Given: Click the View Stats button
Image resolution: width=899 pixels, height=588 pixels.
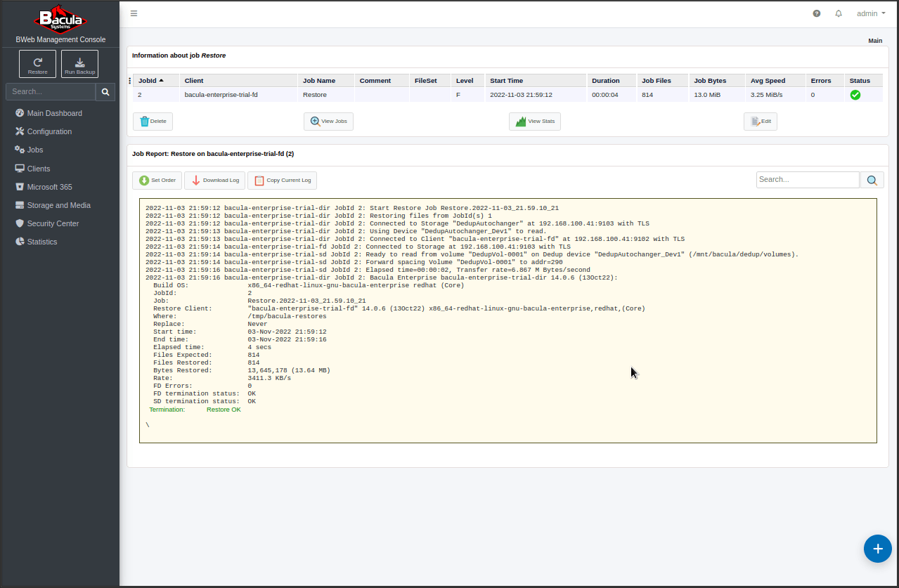Looking at the screenshot, I should pos(535,122).
